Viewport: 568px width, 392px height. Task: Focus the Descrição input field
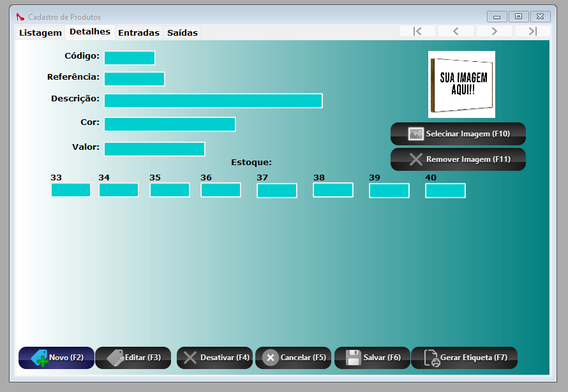click(x=213, y=101)
